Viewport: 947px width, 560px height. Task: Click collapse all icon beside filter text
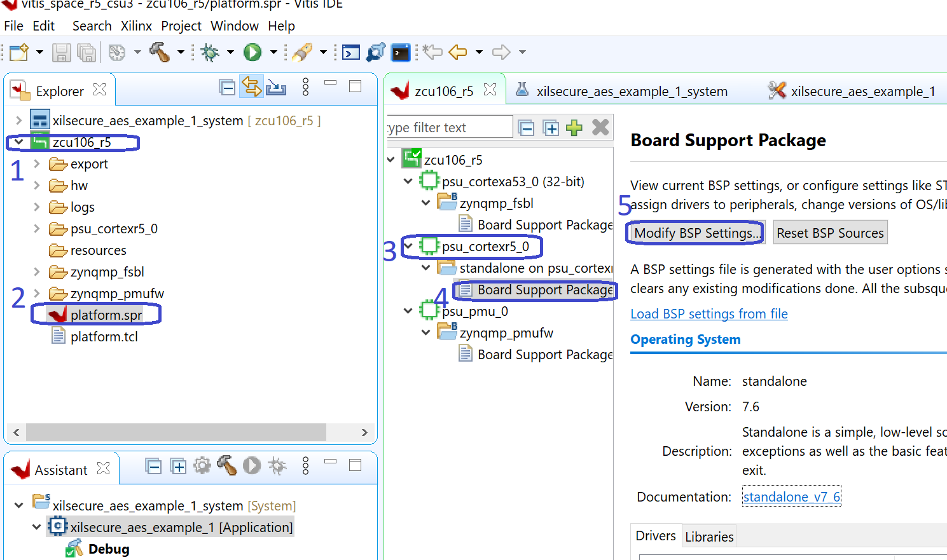click(x=527, y=128)
